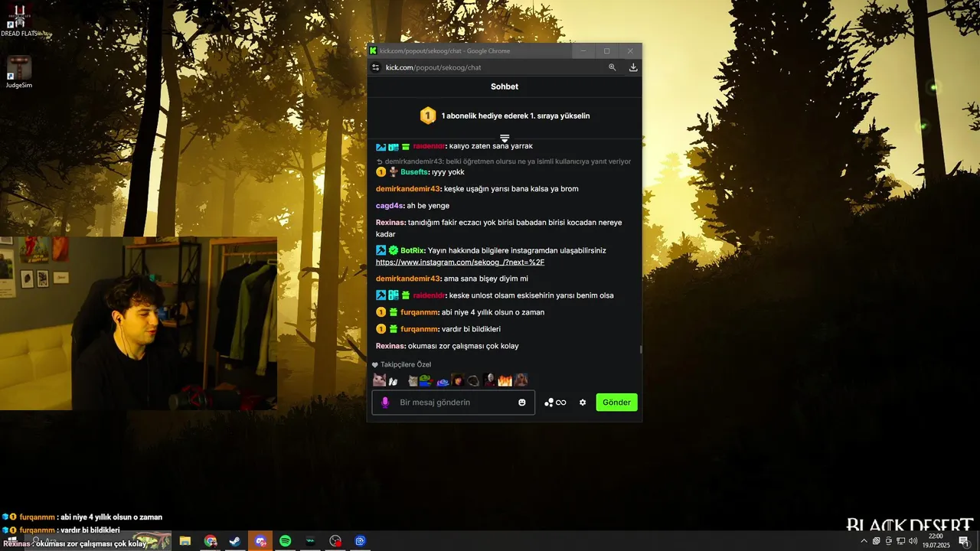This screenshot has height=551, width=980.
Task: Click the green gift badge beside furqanmm abi niye message
Action: click(x=393, y=312)
